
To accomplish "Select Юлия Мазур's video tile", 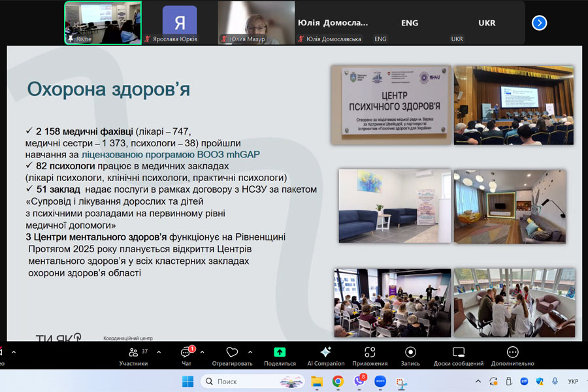I will [x=255, y=23].
